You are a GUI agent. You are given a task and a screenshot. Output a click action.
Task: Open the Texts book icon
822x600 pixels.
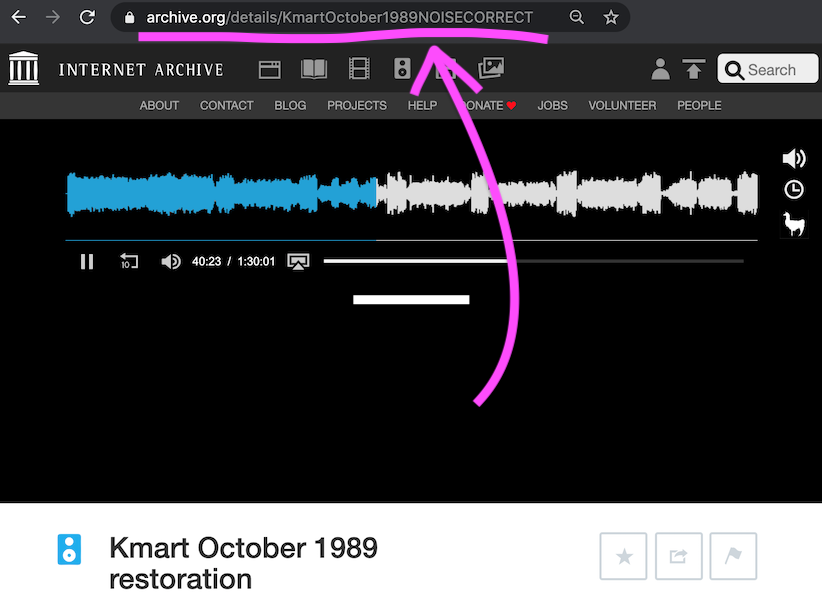tap(314, 69)
